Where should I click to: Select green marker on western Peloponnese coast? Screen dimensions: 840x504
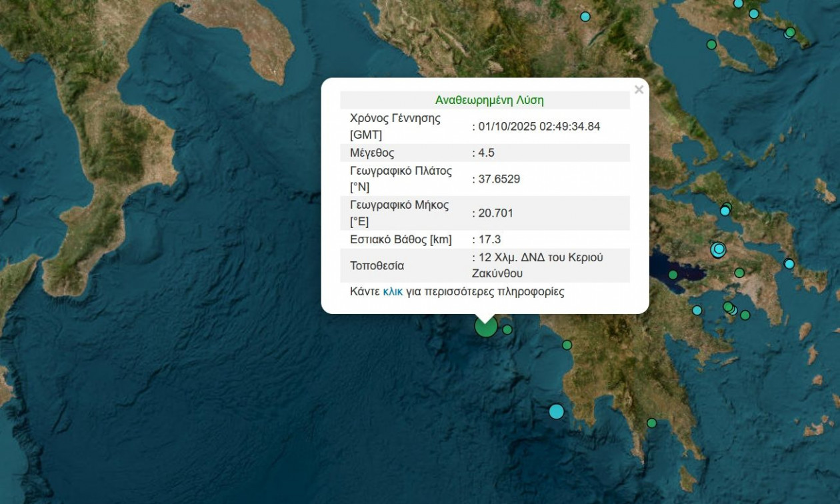567,345
